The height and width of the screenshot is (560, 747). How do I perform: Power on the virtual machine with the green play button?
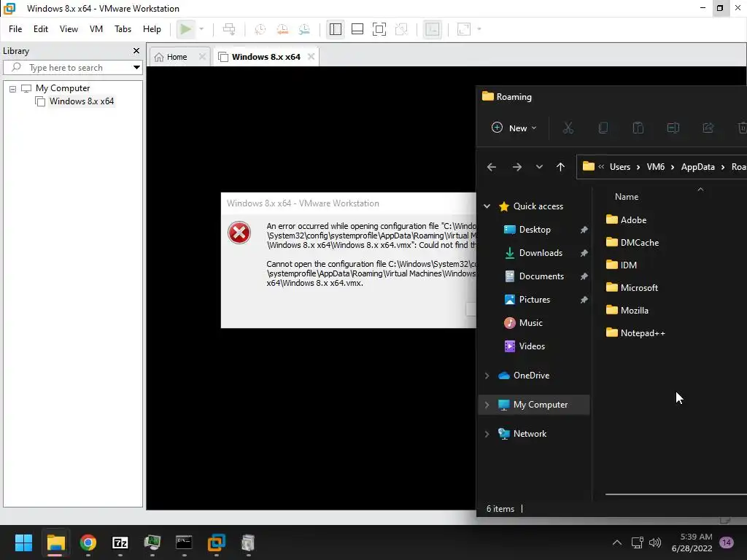coord(185,29)
